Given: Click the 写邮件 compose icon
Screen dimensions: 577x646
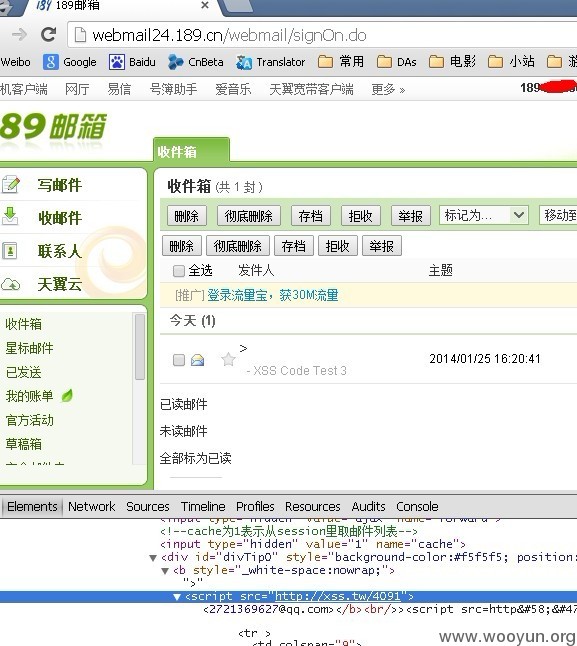Looking at the screenshot, I should [10, 185].
